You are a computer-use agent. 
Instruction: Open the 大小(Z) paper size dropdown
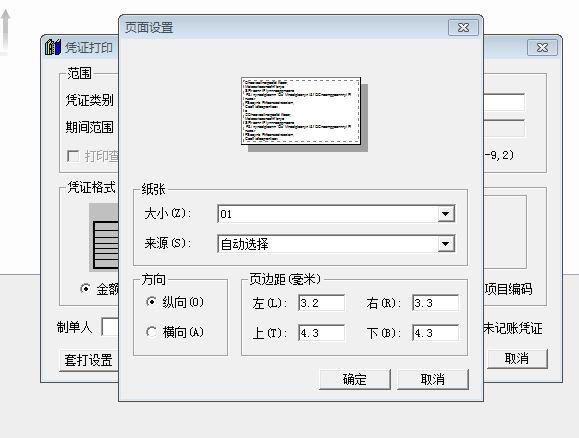tap(446, 214)
